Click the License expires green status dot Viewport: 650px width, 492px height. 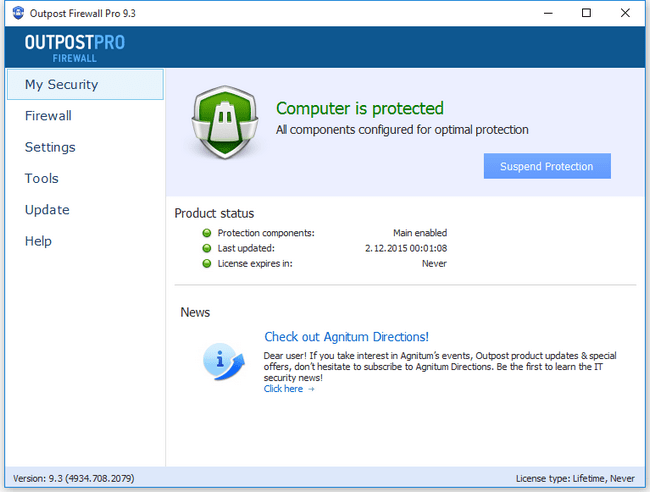206,264
